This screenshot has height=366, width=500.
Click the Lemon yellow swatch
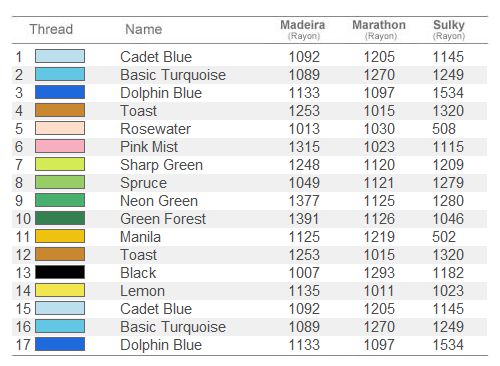pyautogui.click(x=60, y=290)
